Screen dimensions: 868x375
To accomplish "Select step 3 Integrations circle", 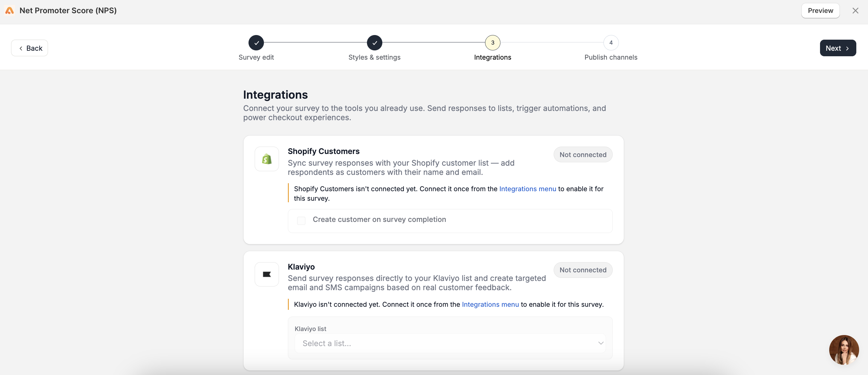I will pos(493,43).
